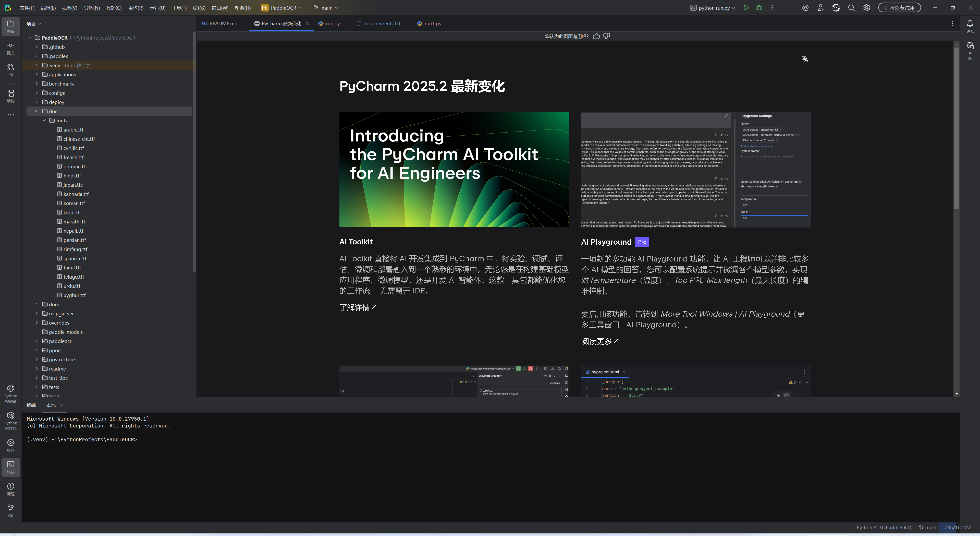Screen dimensions: 980x536
Task: Open the PaddleOCR project switcher dropdown
Action: click(x=281, y=8)
